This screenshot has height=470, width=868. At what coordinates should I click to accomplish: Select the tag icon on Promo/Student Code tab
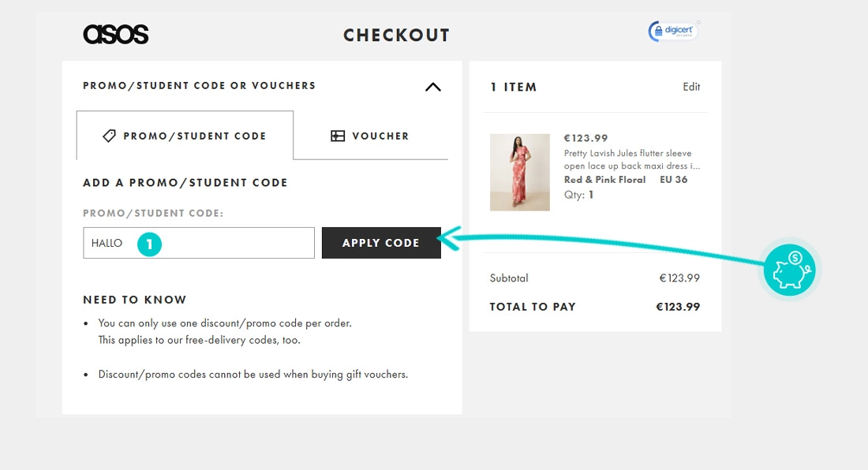pyautogui.click(x=110, y=136)
